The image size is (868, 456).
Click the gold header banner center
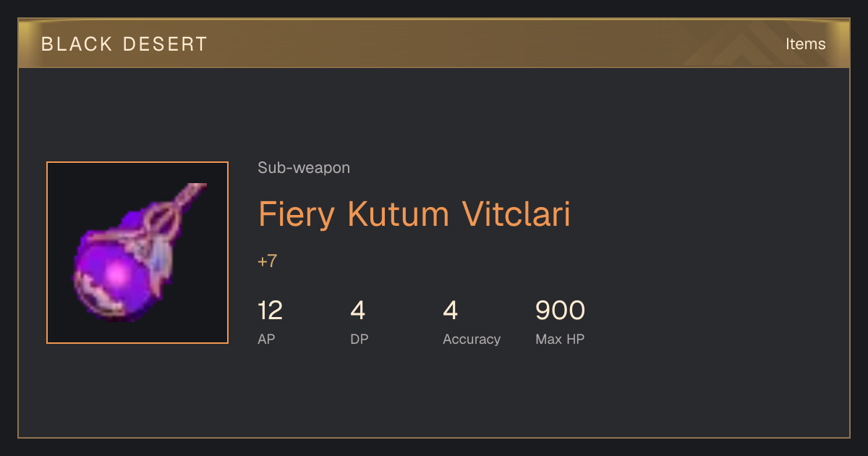click(434, 43)
